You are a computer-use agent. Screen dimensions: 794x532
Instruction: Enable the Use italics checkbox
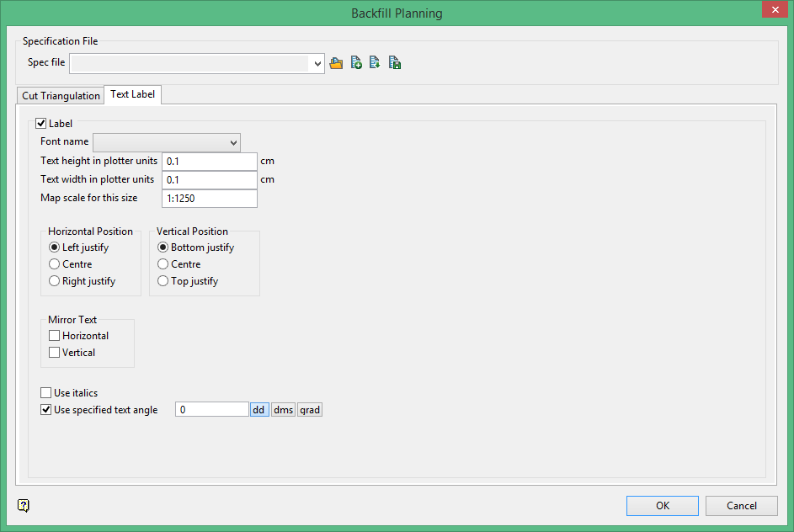pyautogui.click(x=46, y=393)
